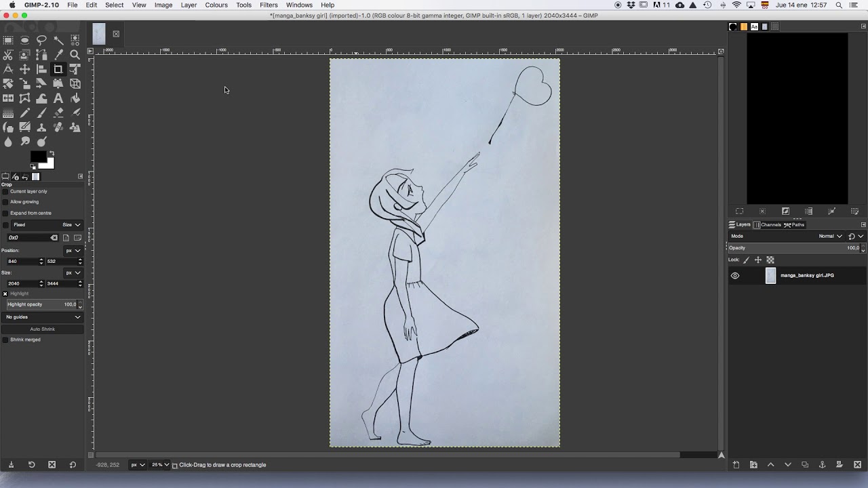The width and height of the screenshot is (868, 488).
Task: Select the Rectangle Select tool
Action: 8,40
